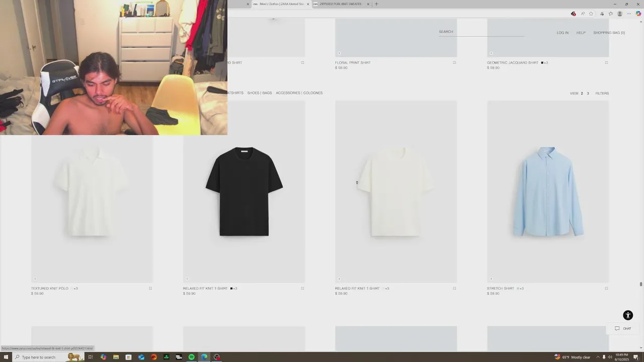Open the Copilot sidebar icon

click(x=638, y=14)
